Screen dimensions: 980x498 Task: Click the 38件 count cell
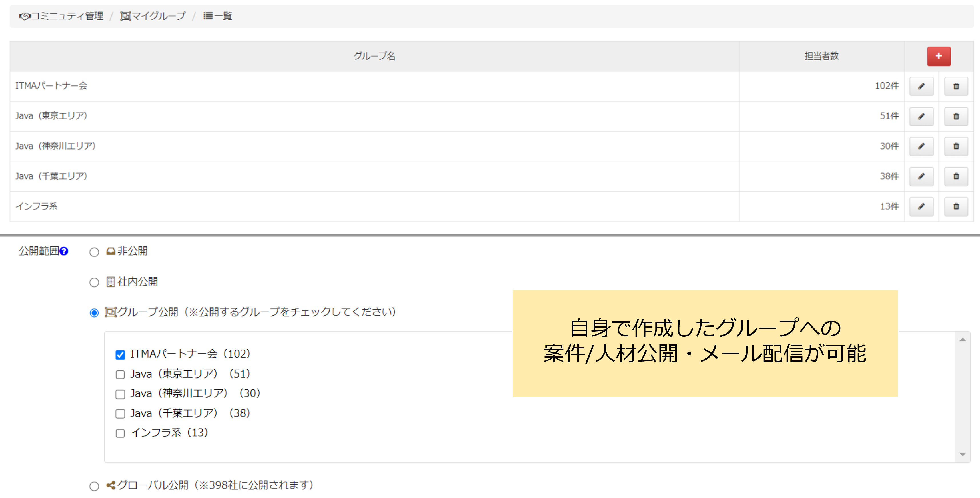822,176
